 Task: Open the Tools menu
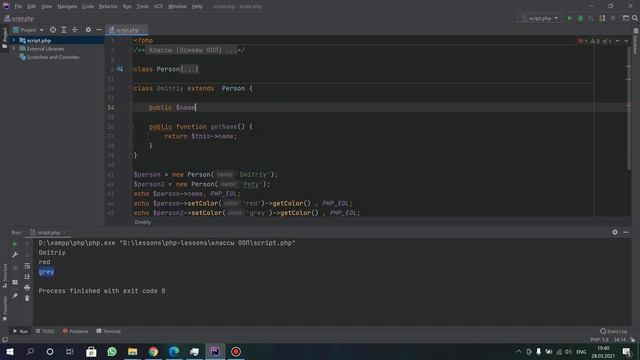(142, 7)
